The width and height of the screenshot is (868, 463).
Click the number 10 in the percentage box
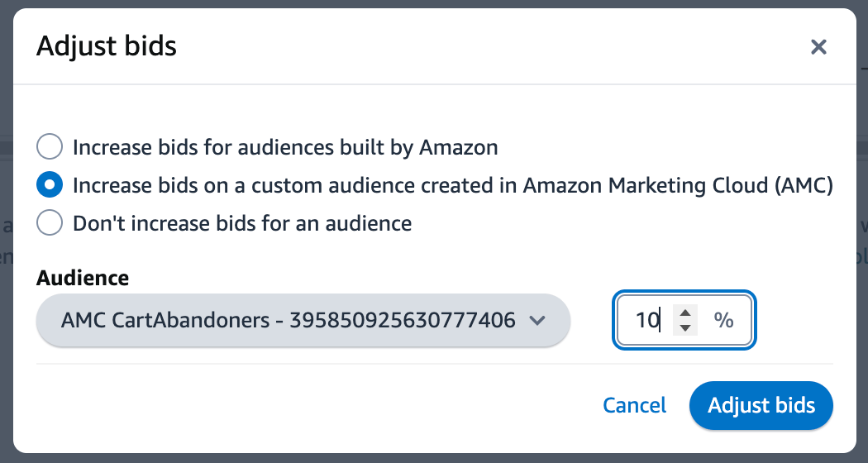(646, 320)
